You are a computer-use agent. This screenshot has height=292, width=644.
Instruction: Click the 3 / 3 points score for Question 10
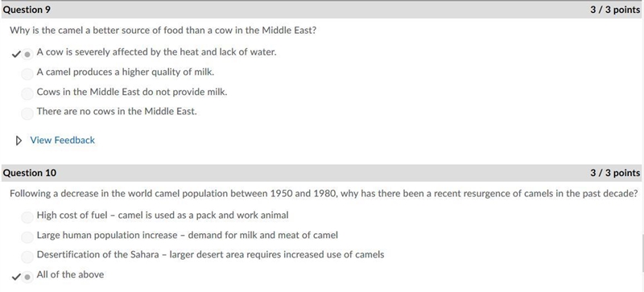click(615, 173)
